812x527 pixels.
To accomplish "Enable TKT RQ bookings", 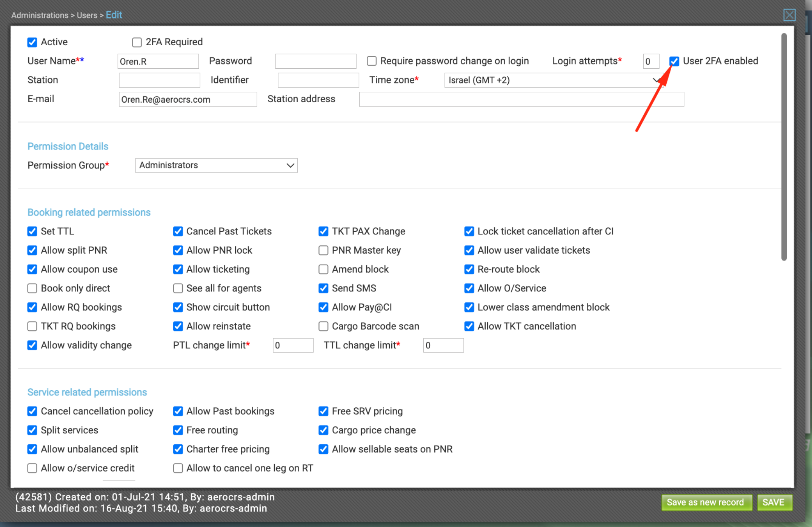I will point(32,326).
